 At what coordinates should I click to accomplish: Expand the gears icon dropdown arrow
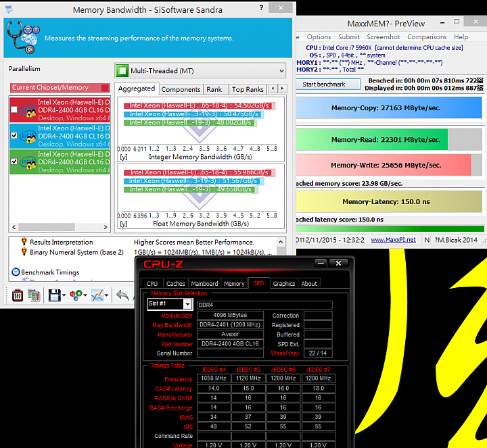[x=85, y=295]
